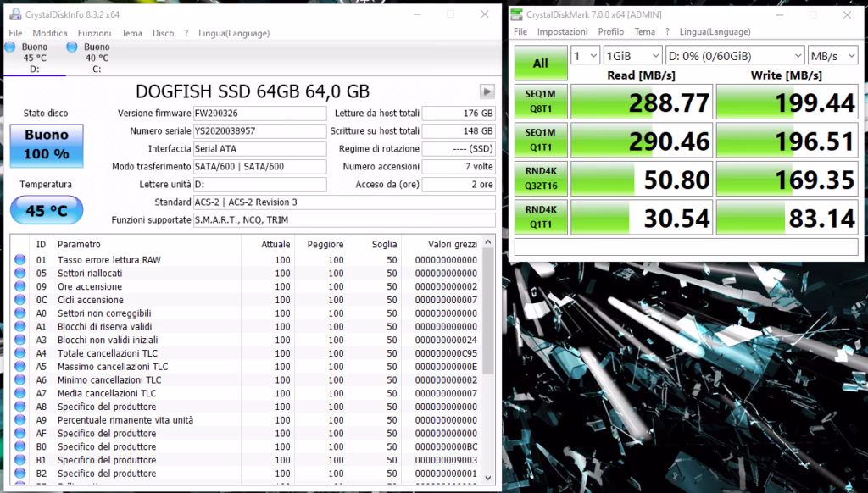Screen dimensions: 868x493
Task: Run RND4K Q1T1 benchmark
Action: [541, 217]
